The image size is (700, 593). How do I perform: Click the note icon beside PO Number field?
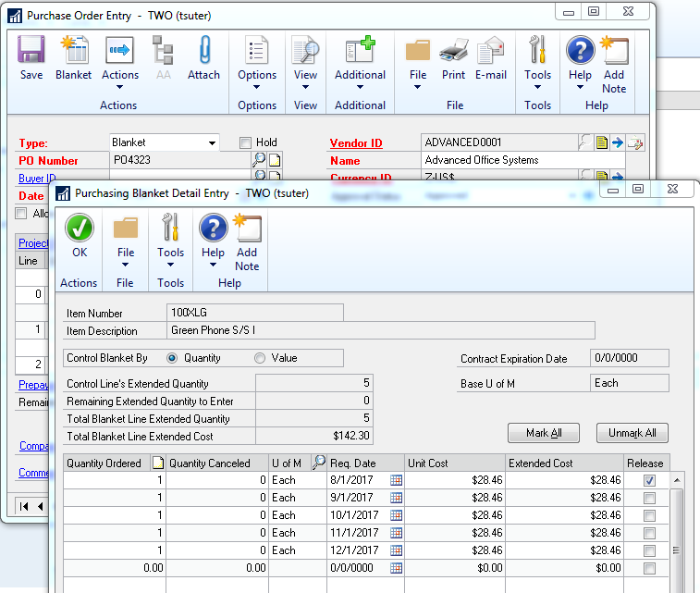tap(275, 160)
